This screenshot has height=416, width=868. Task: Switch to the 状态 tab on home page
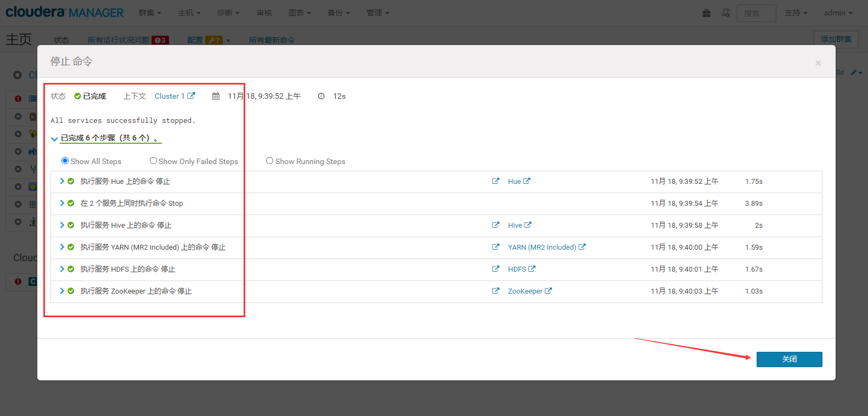[61, 40]
